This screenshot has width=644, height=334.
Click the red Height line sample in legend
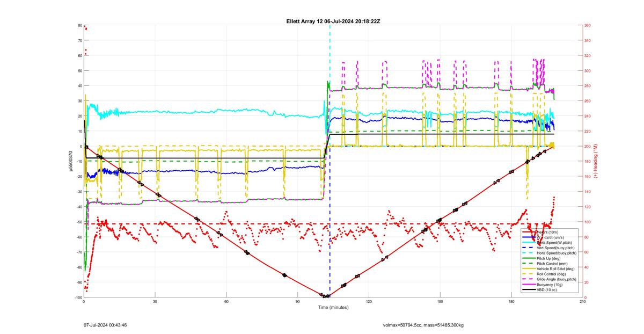pyautogui.click(x=529, y=233)
